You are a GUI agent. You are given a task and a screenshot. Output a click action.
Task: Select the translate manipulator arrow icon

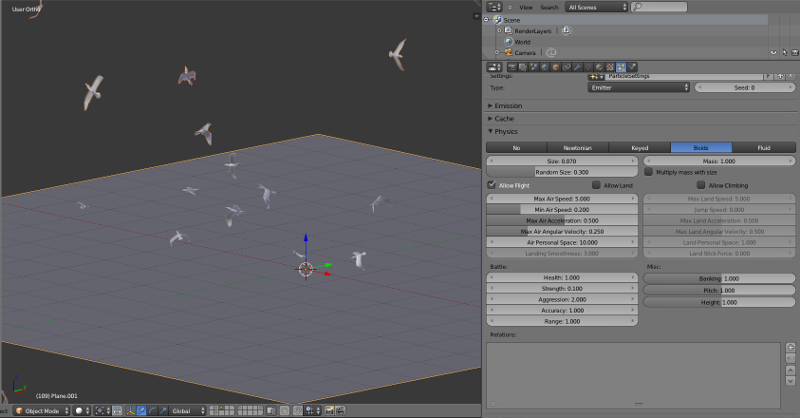pos(140,411)
